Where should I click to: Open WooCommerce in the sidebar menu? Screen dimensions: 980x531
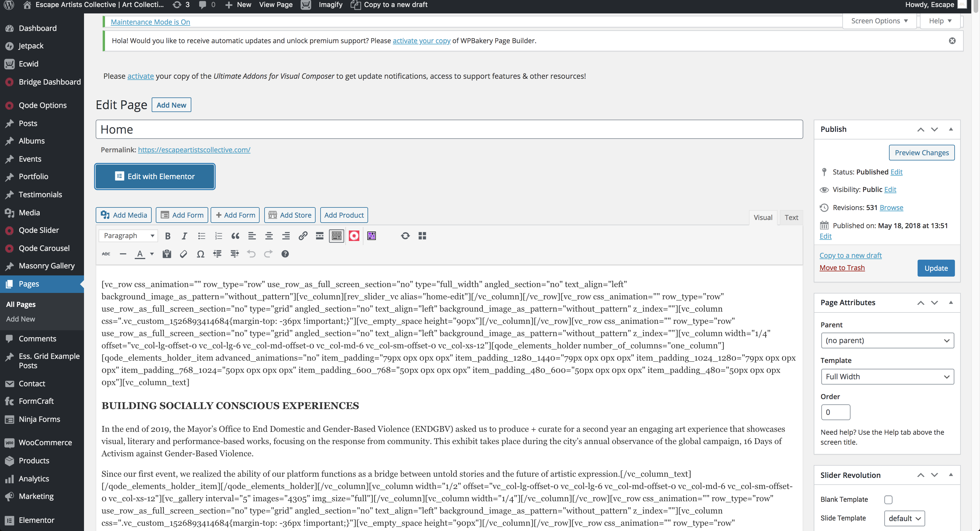pos(45,442)
